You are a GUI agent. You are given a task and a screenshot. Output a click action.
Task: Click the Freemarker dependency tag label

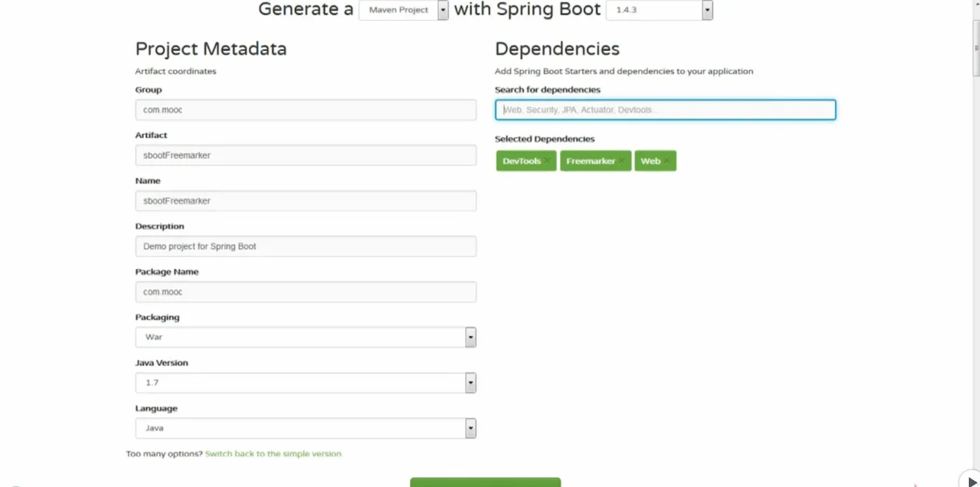pos(590,161)
